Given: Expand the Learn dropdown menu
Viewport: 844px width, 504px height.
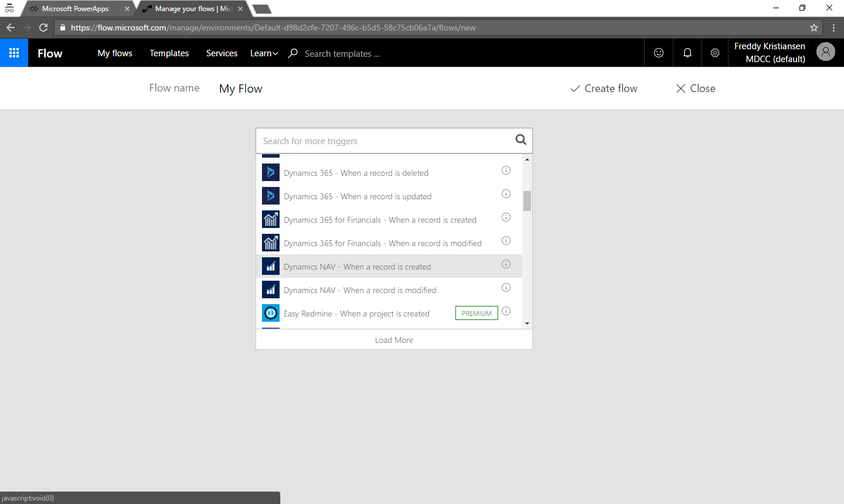Looking at the screenshot, I should [264, 53].
